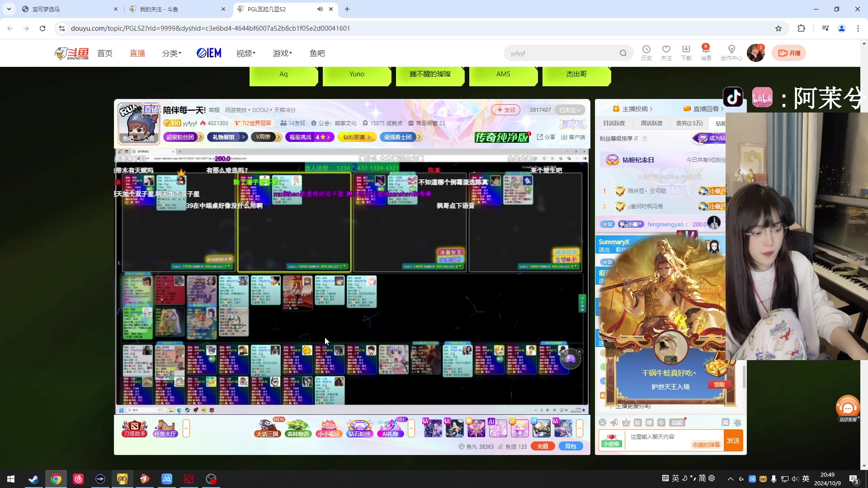
Task: Go to 鱼吧 in navigation
Action: pos(317,53)
